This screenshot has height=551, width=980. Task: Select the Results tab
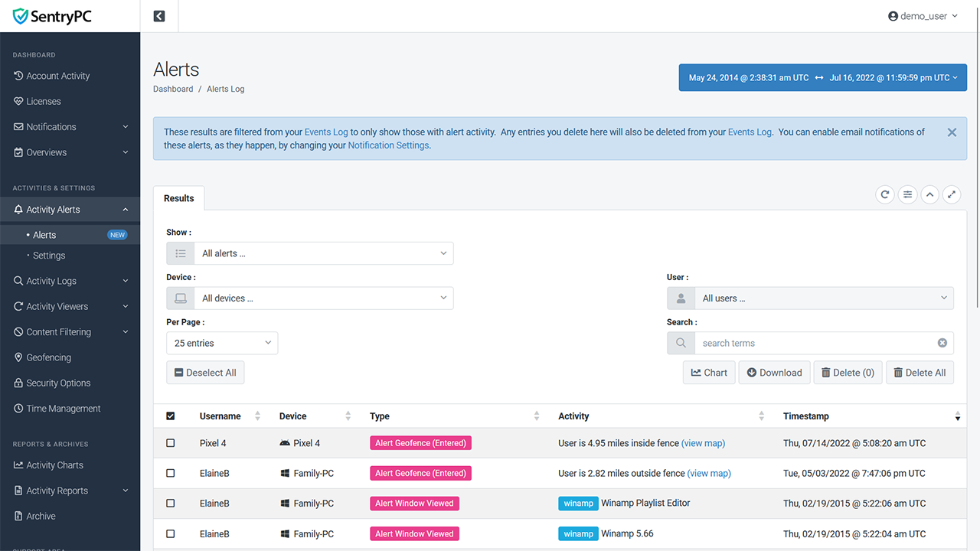179,198
